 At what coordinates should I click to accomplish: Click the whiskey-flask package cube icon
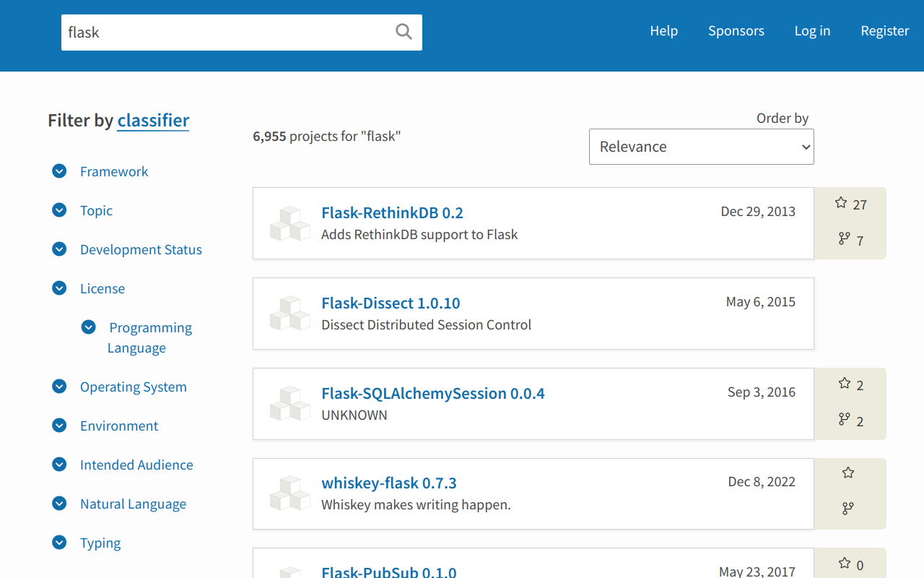pyautogui.click(x=289, y=493)
